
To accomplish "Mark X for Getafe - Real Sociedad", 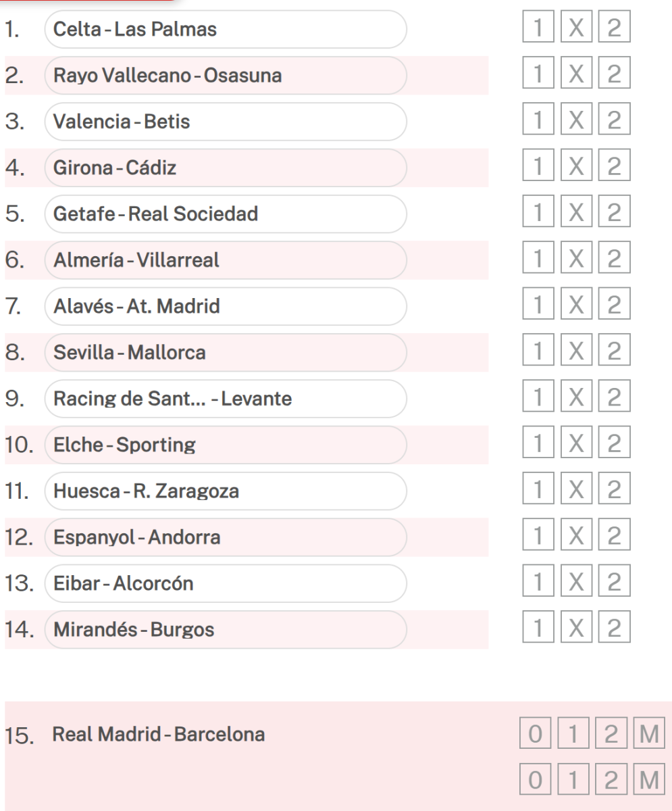I will [x=576, y=215].
